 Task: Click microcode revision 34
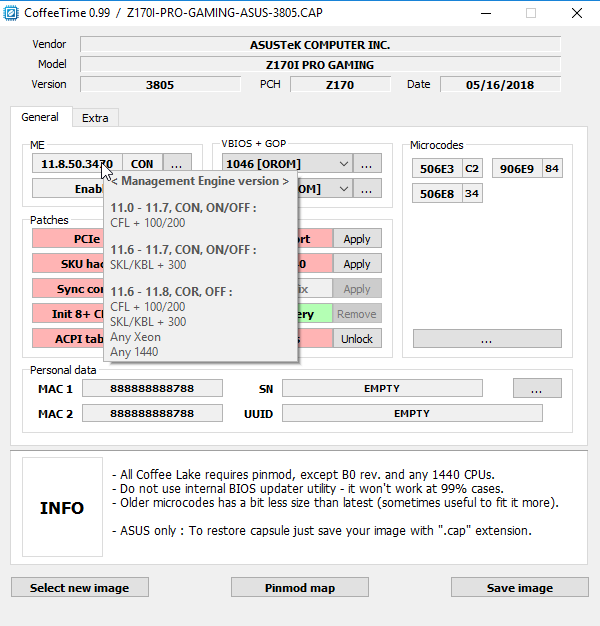tap(472, 194)
